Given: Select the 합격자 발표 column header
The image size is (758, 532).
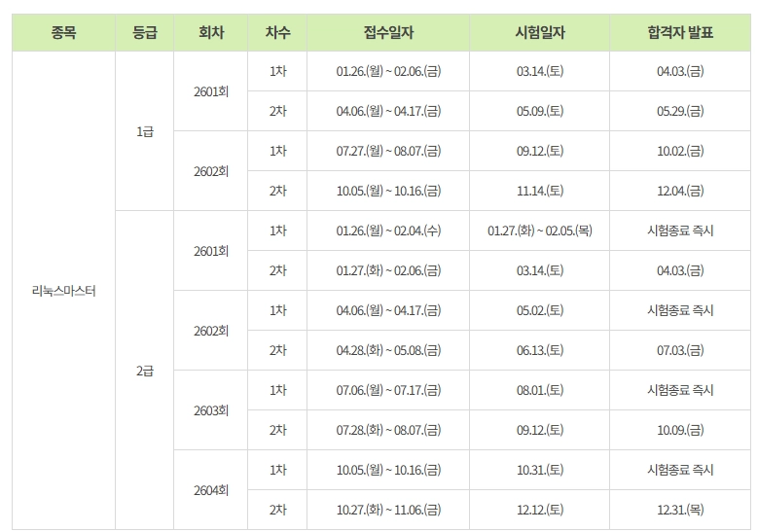Looking at the screenshot, I should pyautogui.click(x=680, y=32).
